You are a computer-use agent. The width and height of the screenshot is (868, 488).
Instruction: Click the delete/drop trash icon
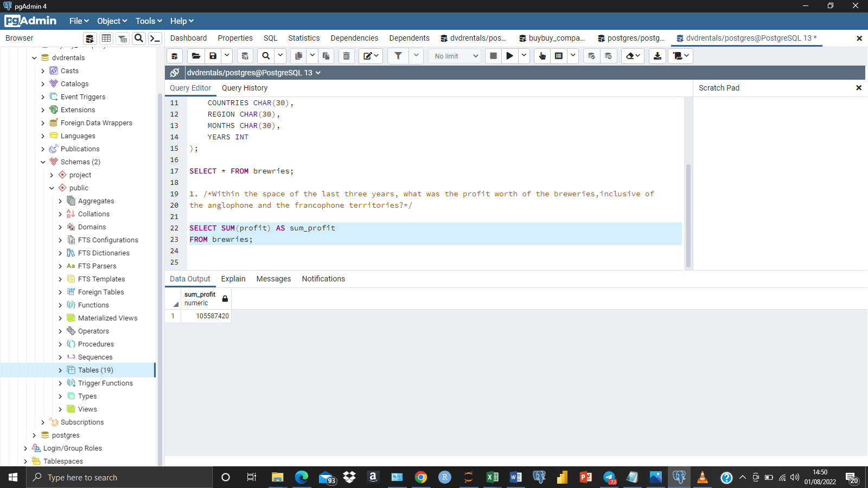pos(346,56)
